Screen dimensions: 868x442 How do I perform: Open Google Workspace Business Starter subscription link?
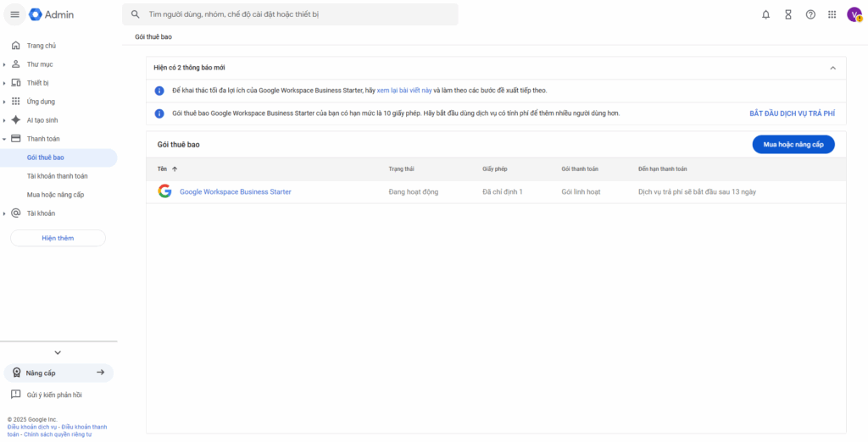coord(235,192)
